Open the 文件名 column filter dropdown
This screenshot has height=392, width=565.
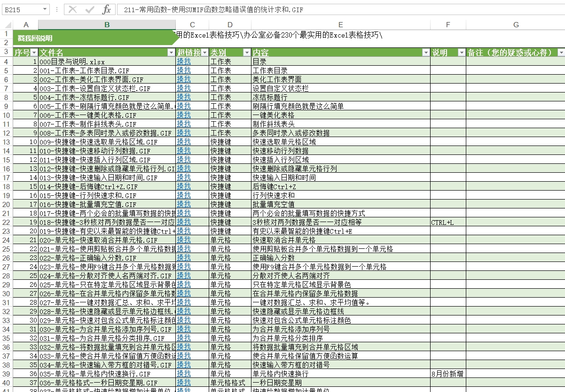pyautogui.click(x=171, y=53)
